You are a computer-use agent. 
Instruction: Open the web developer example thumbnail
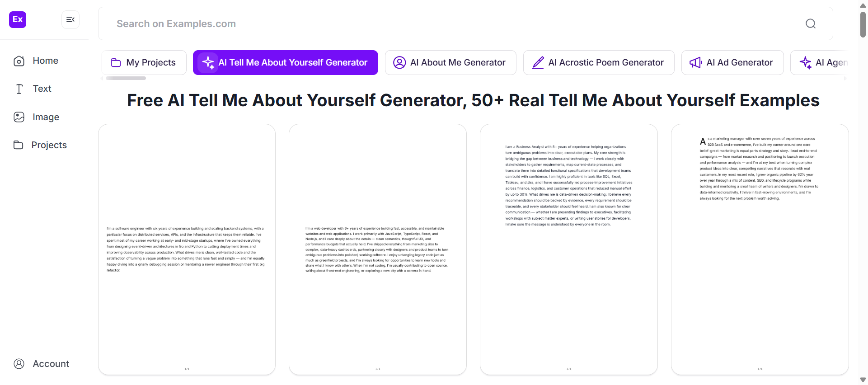(x=378, y=249)
